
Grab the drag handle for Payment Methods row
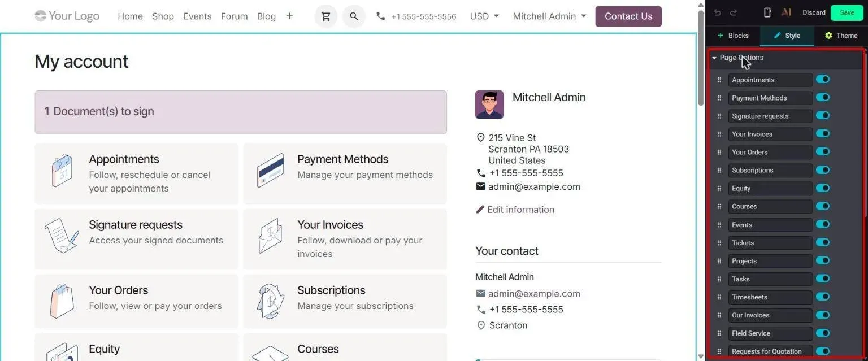[719, 98]
